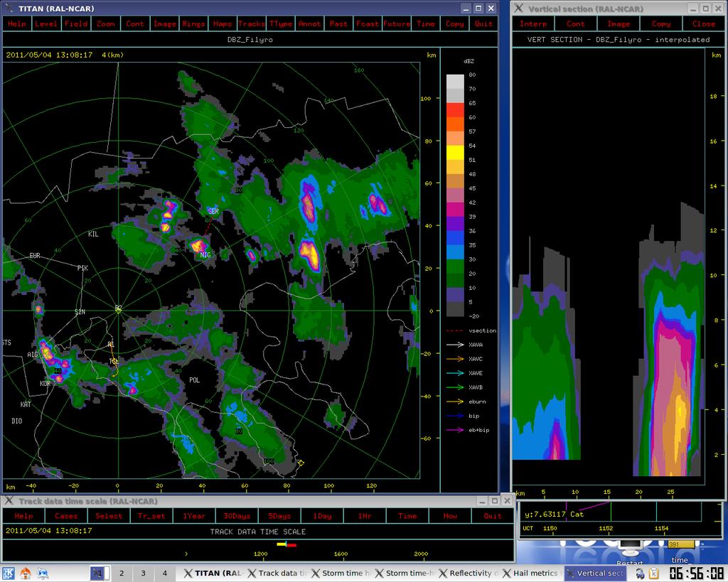
Task: Click the 54 dBZ yellow color swatch
Action: (455, 153)
